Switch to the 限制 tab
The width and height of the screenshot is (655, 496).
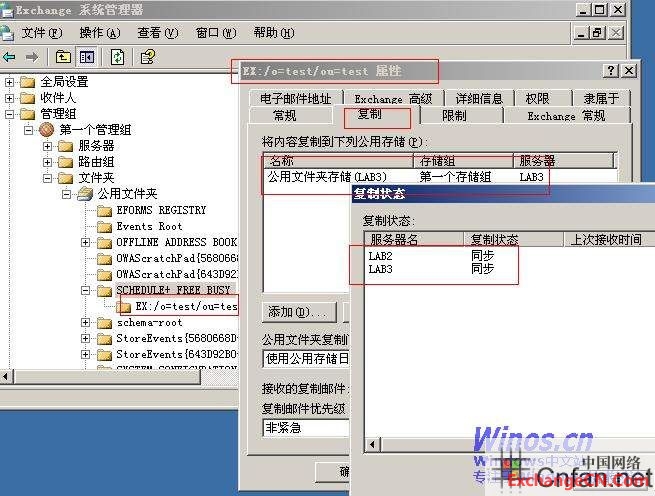tap(454, 115)
